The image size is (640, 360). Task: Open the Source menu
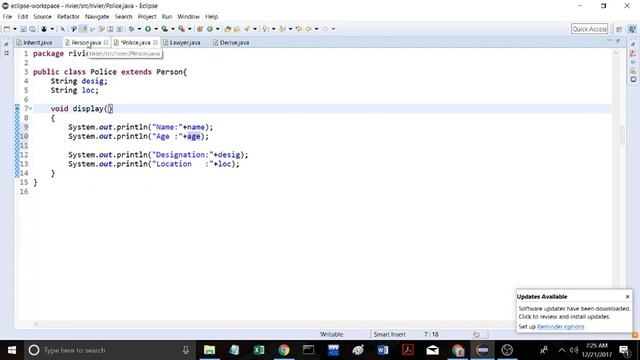(42, 17)
